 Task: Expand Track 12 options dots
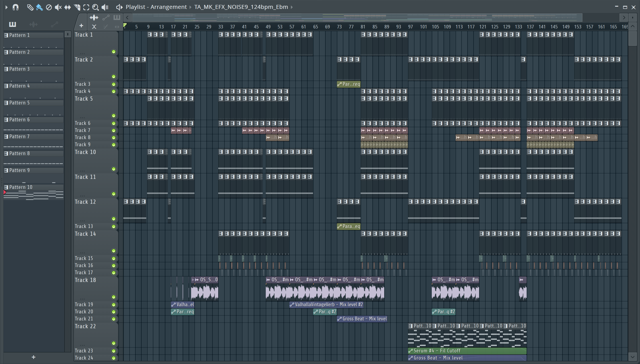(82, 221)
